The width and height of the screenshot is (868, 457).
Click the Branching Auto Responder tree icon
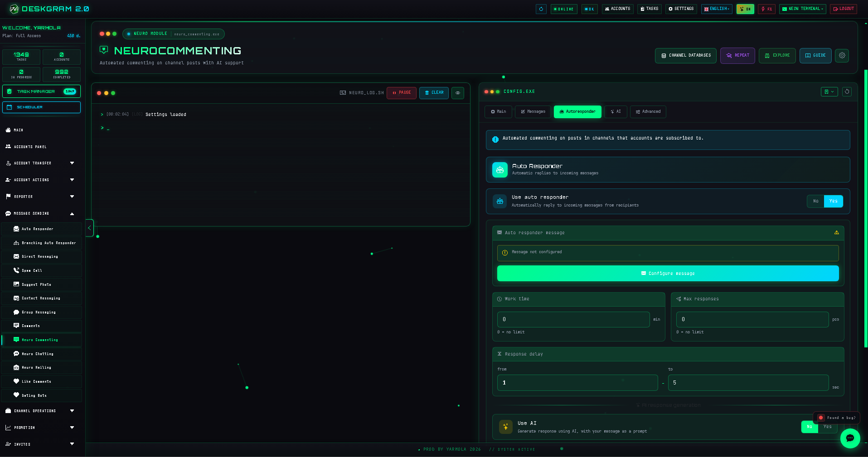[16, 243]
